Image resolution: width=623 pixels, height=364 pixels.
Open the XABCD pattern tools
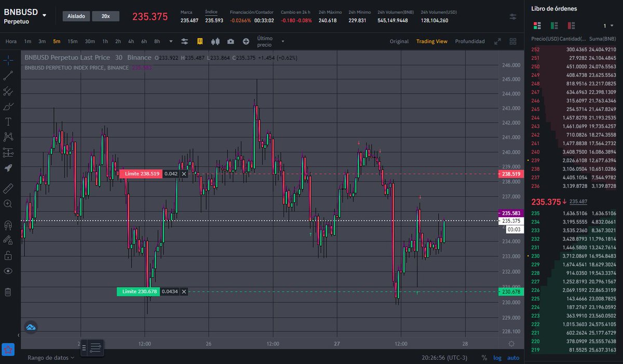pos(8,137)
